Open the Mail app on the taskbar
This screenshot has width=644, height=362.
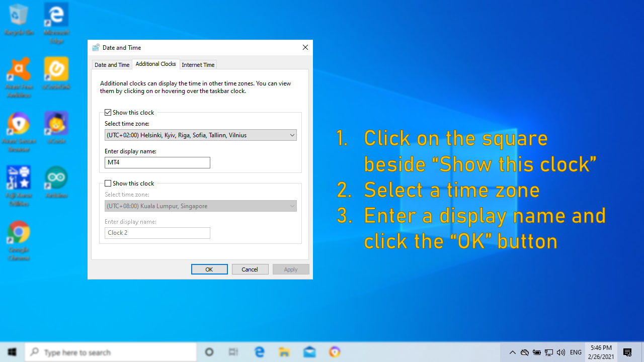pyautogui.click(x=309, y=351)
